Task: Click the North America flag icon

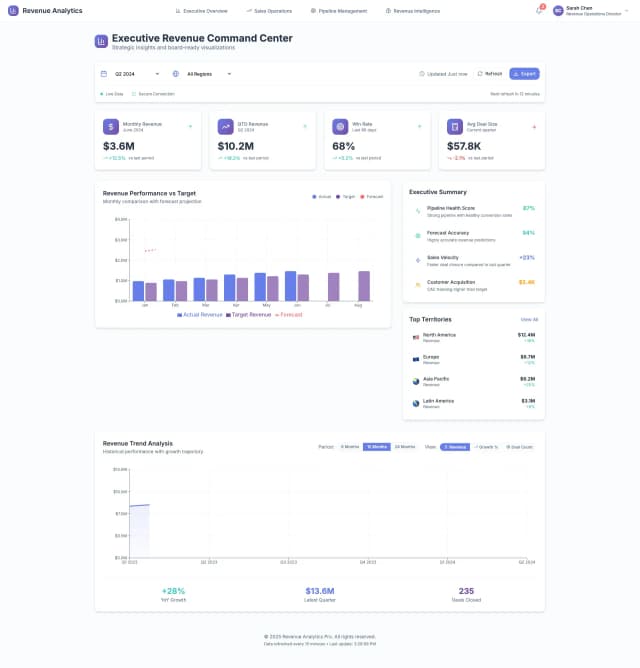Action: [415, 338]
